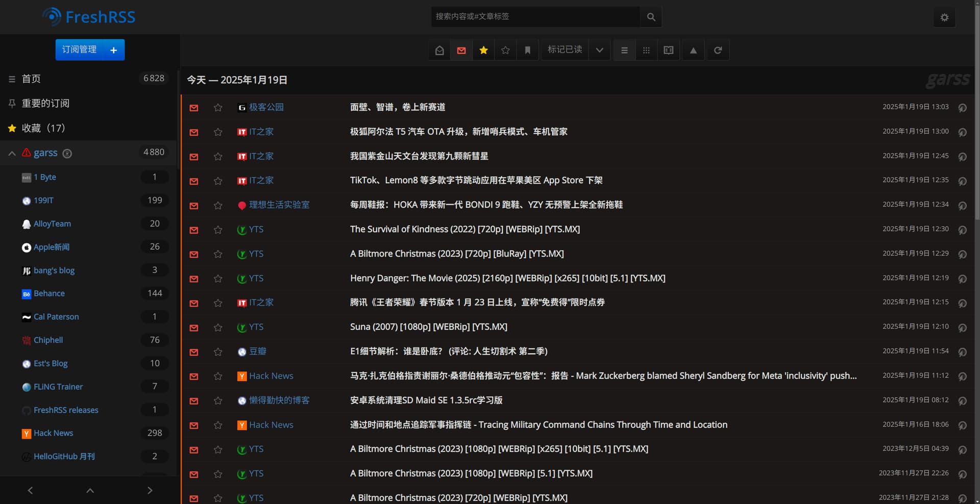Switch to reader view icon
The height and width of the screenshot is (504, 980).
(668, 50)
